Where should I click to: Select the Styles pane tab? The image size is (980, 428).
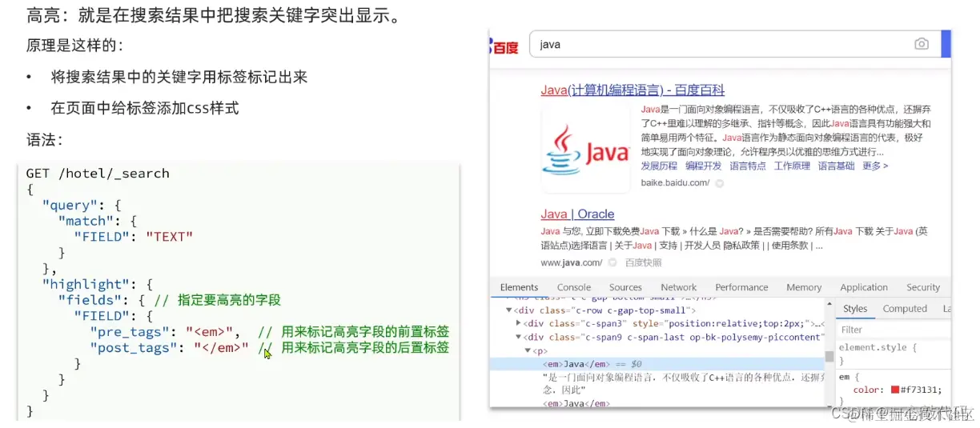click(855, 309)
